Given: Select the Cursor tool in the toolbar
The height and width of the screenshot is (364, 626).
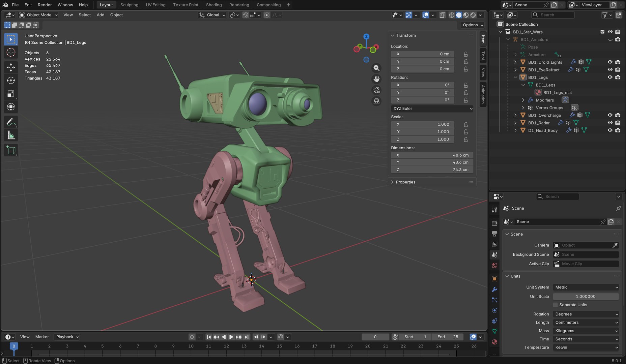Looking at the screenshot, I should coord(11,52).
